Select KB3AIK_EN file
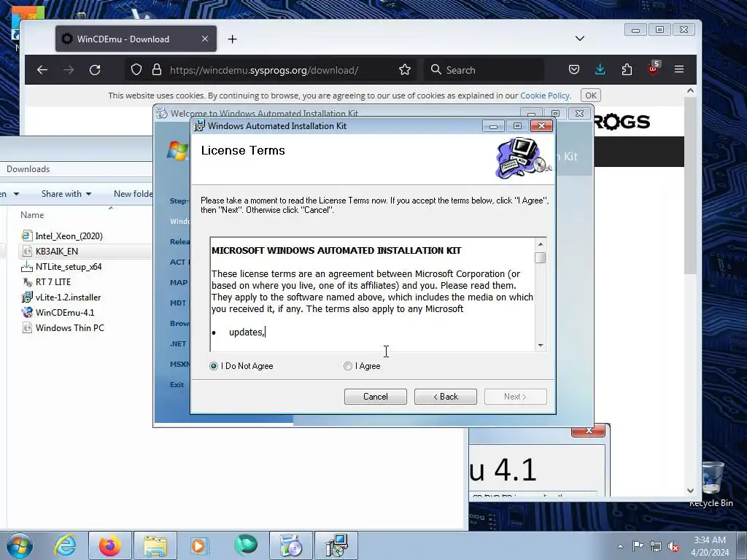 (x=57, y=251)
